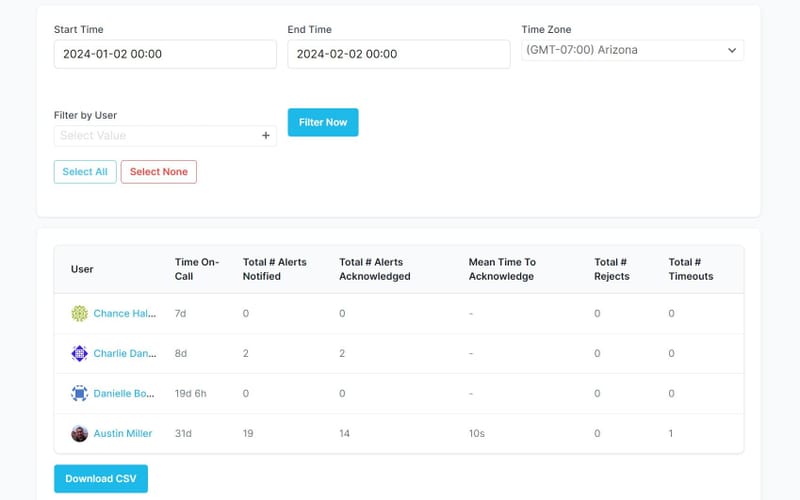This screenshot has height=500, width=800.
Task: Edit the End Time field
Action: (x=398, y=54)
